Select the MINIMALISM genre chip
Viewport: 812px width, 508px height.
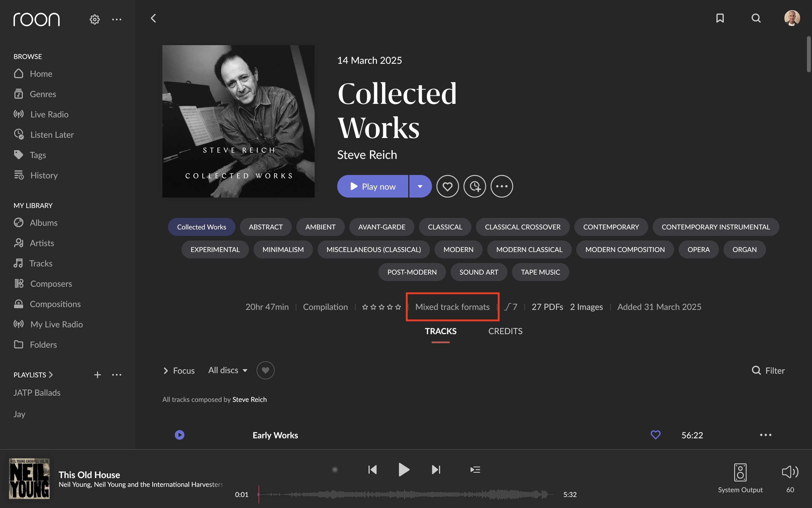[283, 250]
